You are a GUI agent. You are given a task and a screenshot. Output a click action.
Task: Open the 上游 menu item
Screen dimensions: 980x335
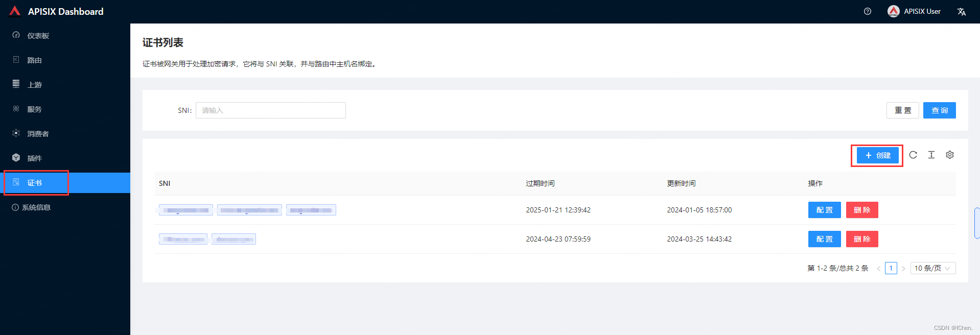(x=65, y=85)
